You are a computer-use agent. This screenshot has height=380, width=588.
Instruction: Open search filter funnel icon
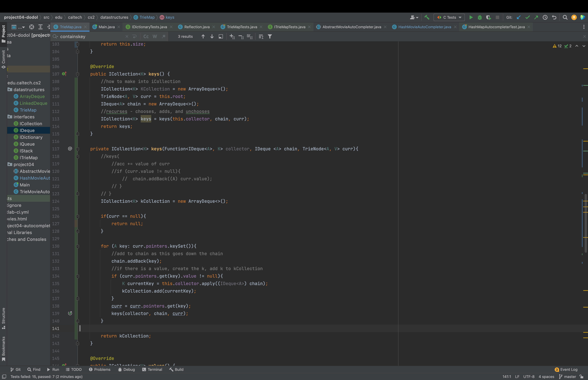[270, 37]
